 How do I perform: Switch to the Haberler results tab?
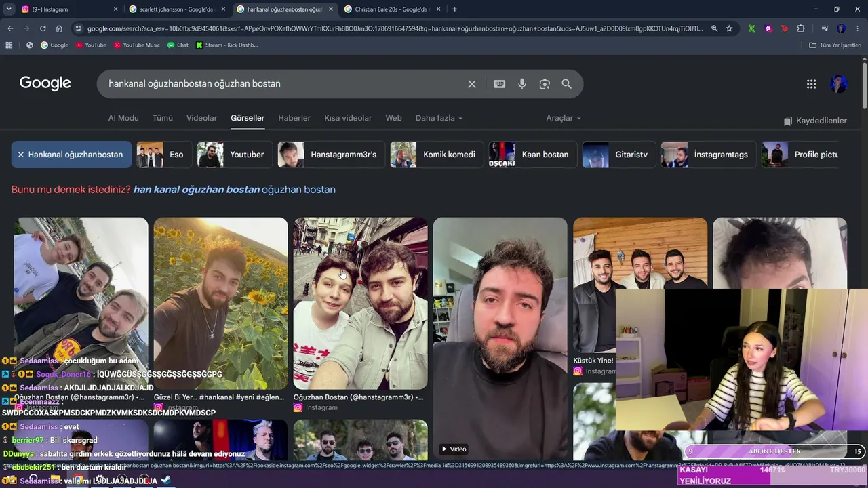294,118
